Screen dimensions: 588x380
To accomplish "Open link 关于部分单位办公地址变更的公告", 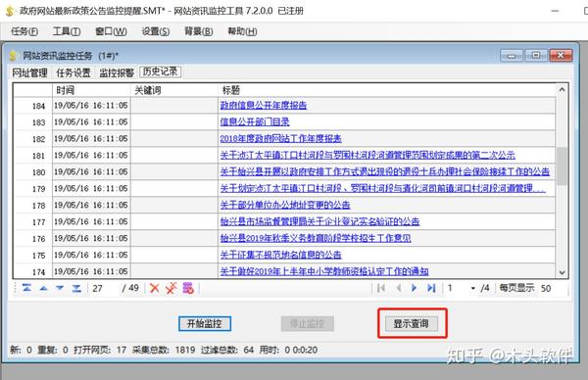I will pyautogui.click(x=285, y=205).
